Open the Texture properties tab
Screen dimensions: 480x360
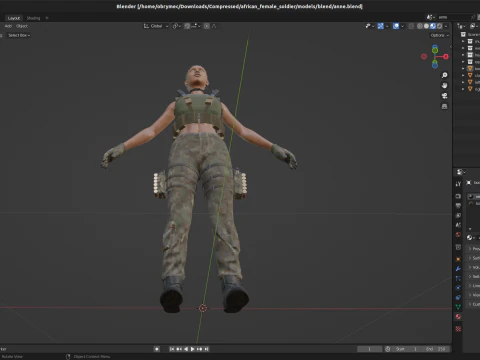tap(458, 329)
